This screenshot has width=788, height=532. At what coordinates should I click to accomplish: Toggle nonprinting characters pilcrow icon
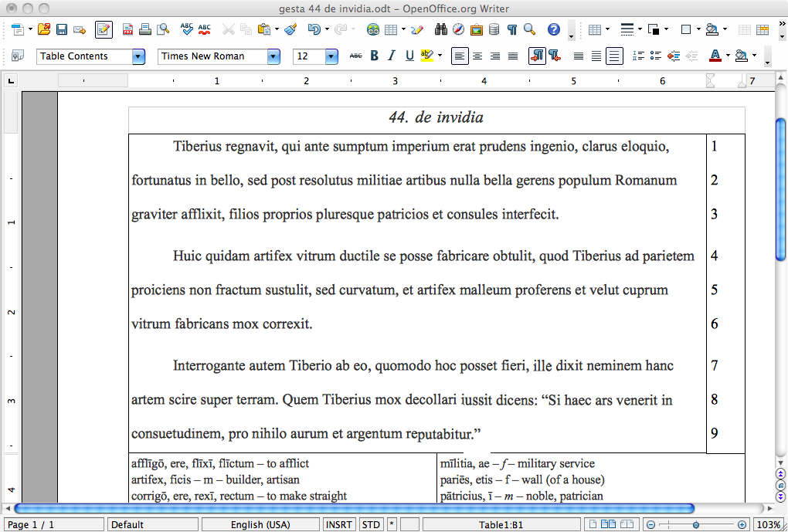[x=511, y=29]
